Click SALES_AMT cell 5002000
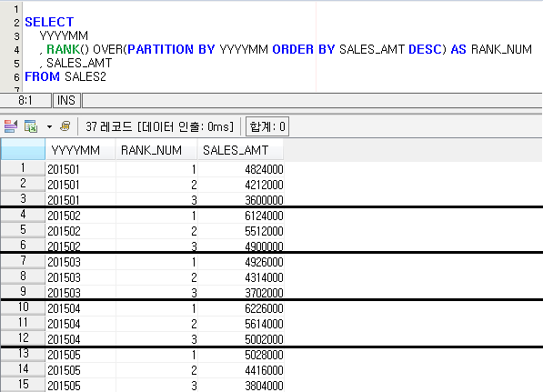The width and height of the screenshot is (543, 392). click(x=241, y=338)
